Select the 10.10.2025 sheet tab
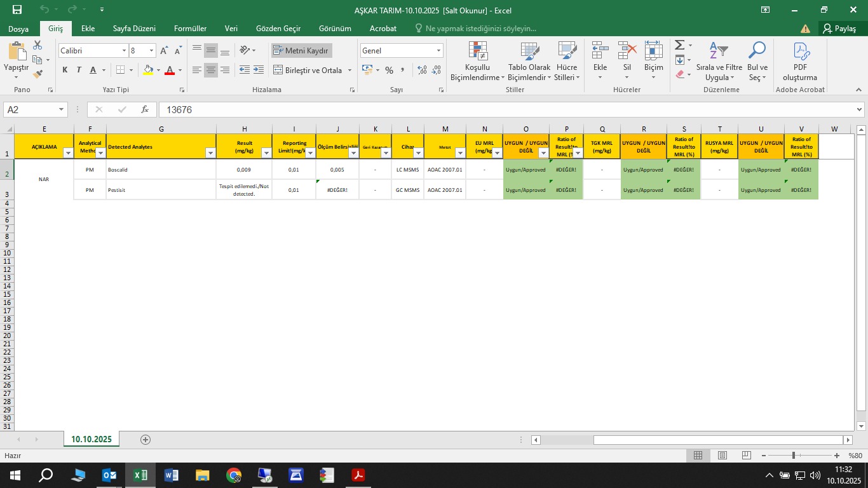 (x=92, y=439)
